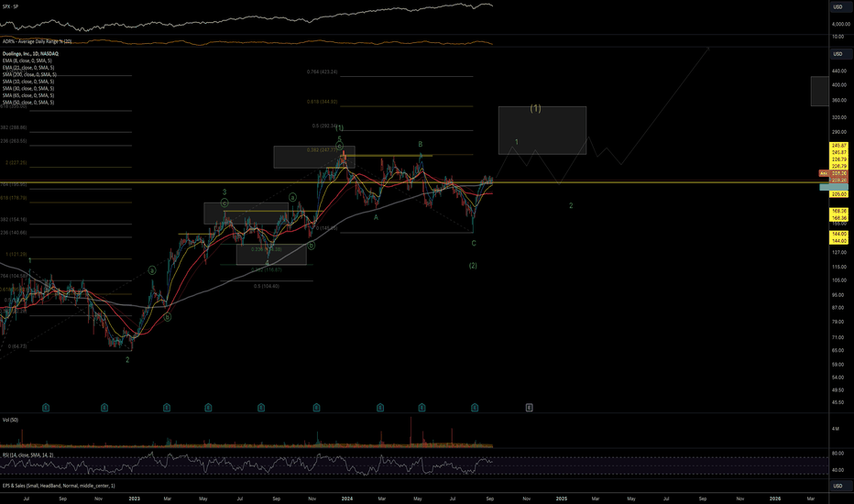Select the SMA (200, close) indicator legend
The width and height of the screenshot is (854, 504).
click(29, 74)
